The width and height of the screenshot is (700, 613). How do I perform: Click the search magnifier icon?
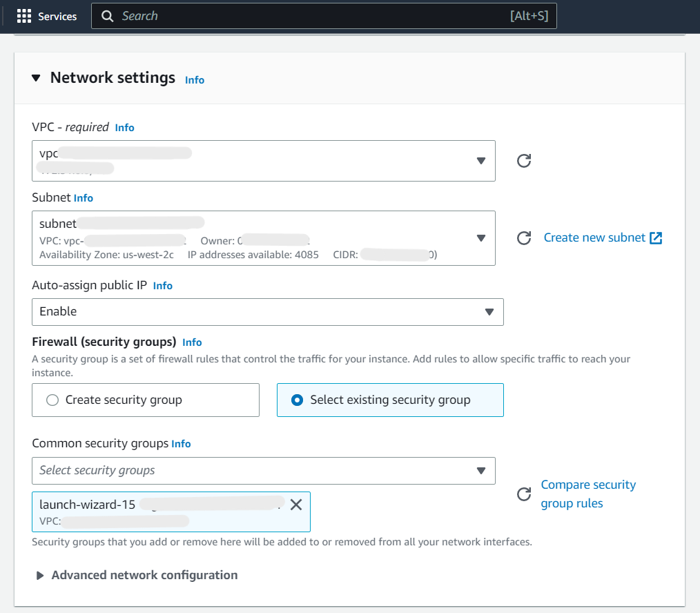(x=107, y=16)
